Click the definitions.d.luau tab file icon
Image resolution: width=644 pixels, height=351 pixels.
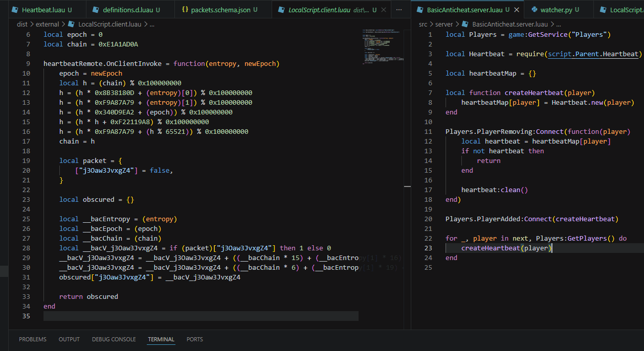click(95, 10)
